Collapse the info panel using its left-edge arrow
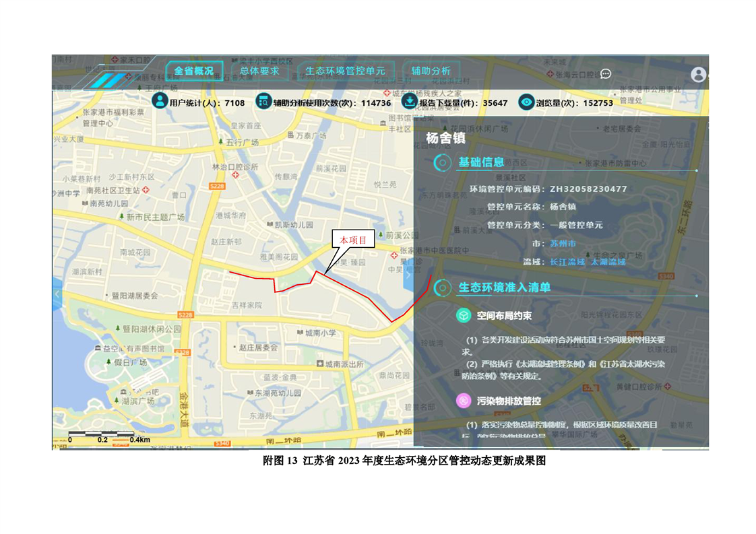Image resolution: width=756 pixels, height=534 pixels. 408,275
